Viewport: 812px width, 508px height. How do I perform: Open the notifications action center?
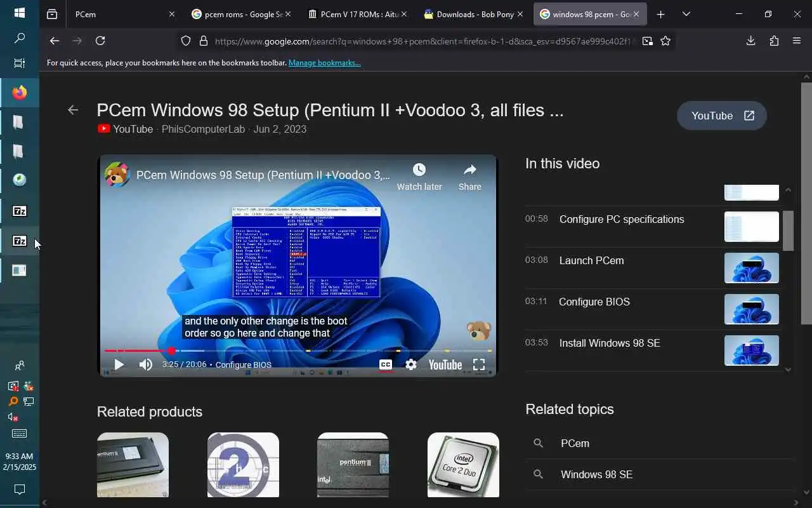pos(20,489)
